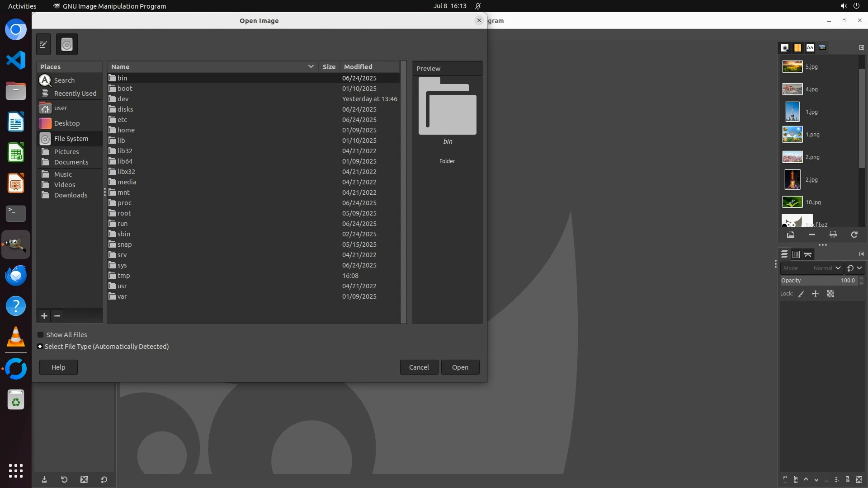Image resolution: width=868 pixels, height=488 pixels.
Task: Expand Select File Type section
Action: coord(40,347)
